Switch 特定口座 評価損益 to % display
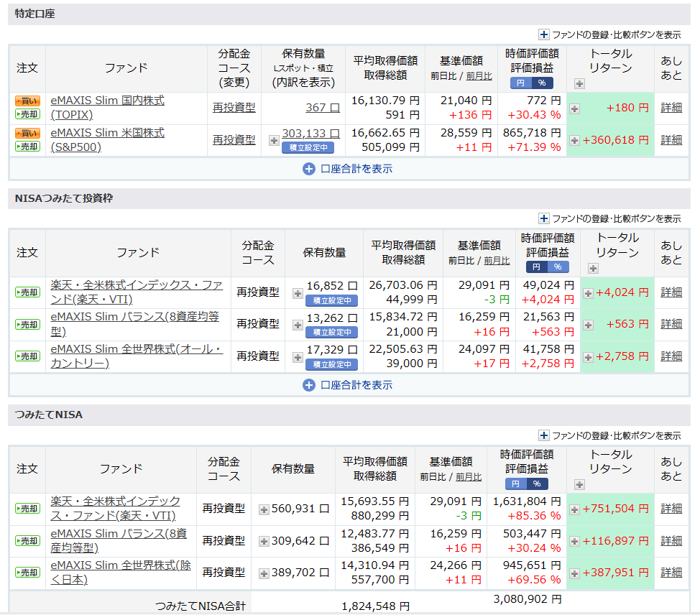The width and height of the screenshot is (700, 615). coord(543,83)
